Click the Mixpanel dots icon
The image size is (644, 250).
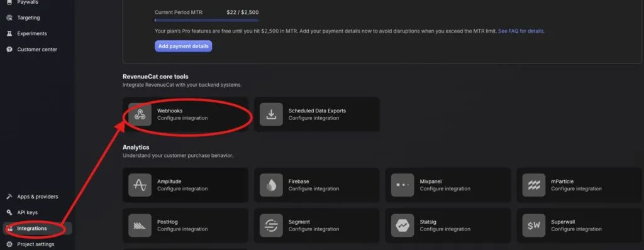tap(402, 185)
